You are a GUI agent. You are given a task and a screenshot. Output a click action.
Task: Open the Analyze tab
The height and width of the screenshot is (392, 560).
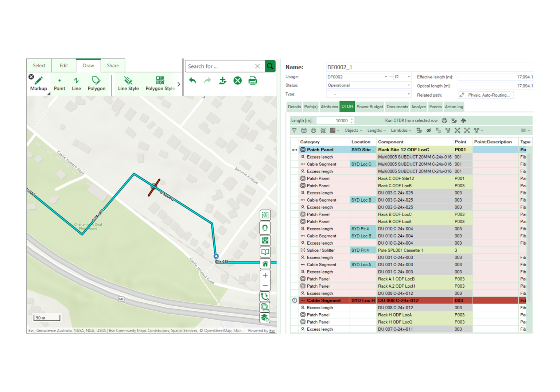point(419,107)
